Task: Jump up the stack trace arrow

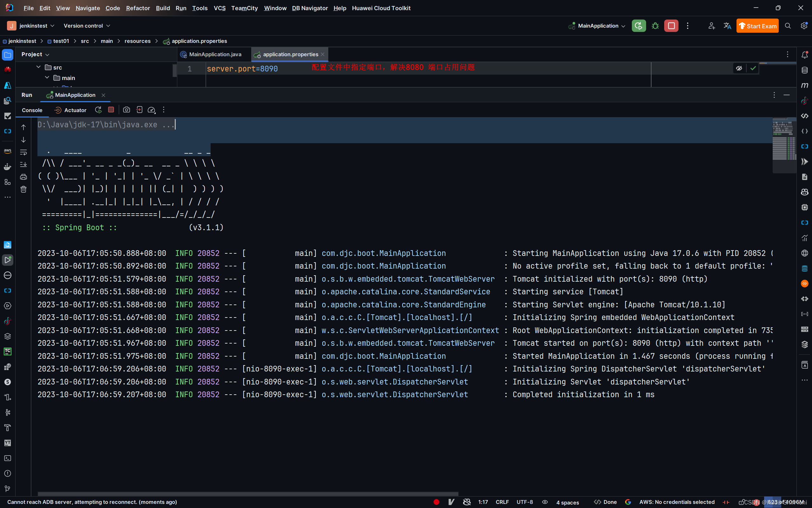Action: tap(23, 127)
